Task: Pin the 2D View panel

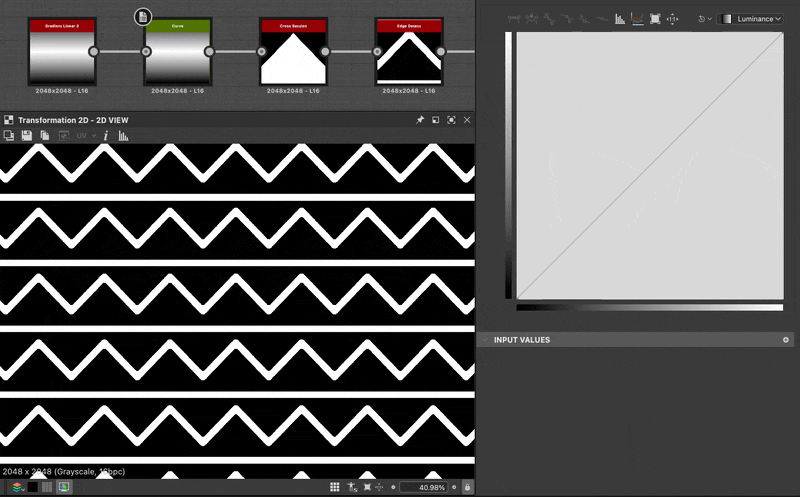Action: pos(420,120)
